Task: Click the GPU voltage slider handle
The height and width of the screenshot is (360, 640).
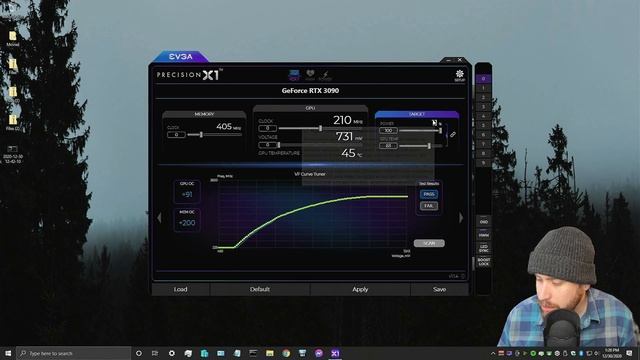Action: [279, 145]
